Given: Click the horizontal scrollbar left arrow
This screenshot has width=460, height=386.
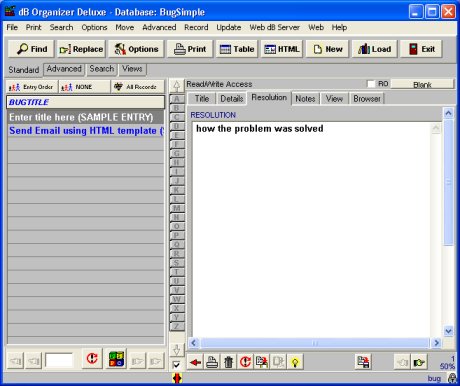Looking at the screenshot, I should click(194, 343).
